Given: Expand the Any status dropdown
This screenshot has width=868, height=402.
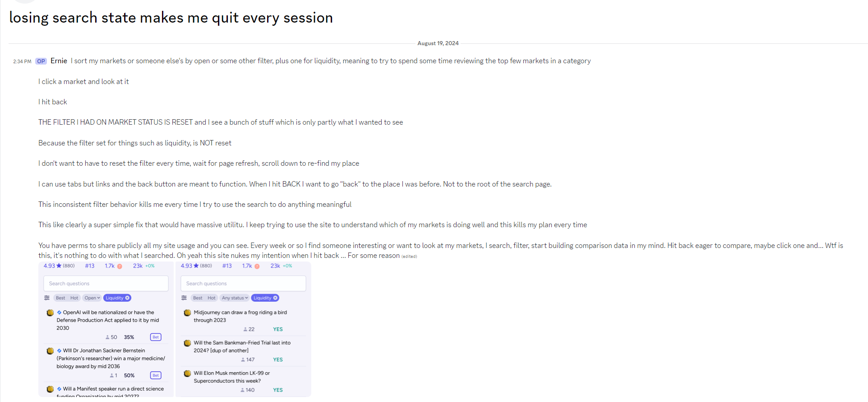Looking at the screenshot, I should point(235,298).
